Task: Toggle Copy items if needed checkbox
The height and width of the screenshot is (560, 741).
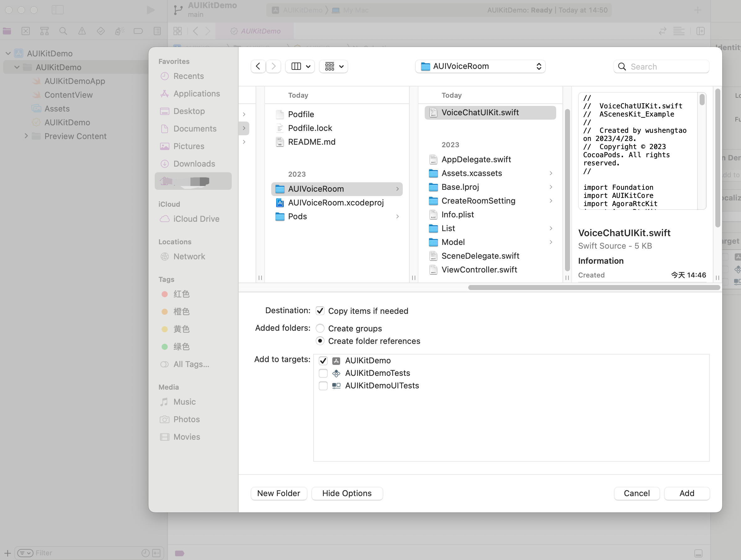Action: (320, 310)
